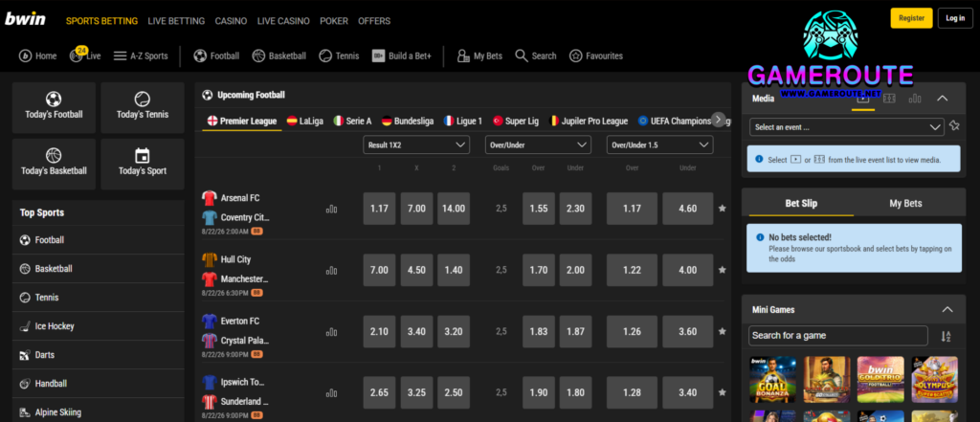Click the Log in button

[955, 18]
